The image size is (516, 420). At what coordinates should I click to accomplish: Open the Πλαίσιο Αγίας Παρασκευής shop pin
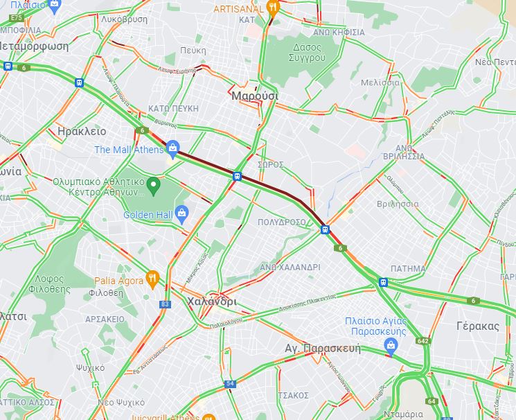coord(391,347)
